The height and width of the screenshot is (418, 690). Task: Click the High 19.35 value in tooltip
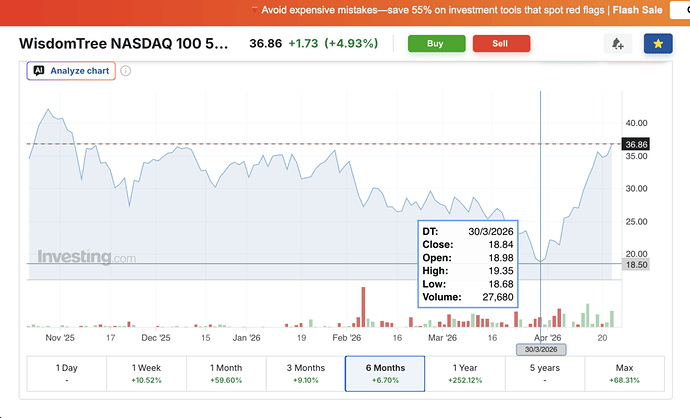[x=501, y=271]
